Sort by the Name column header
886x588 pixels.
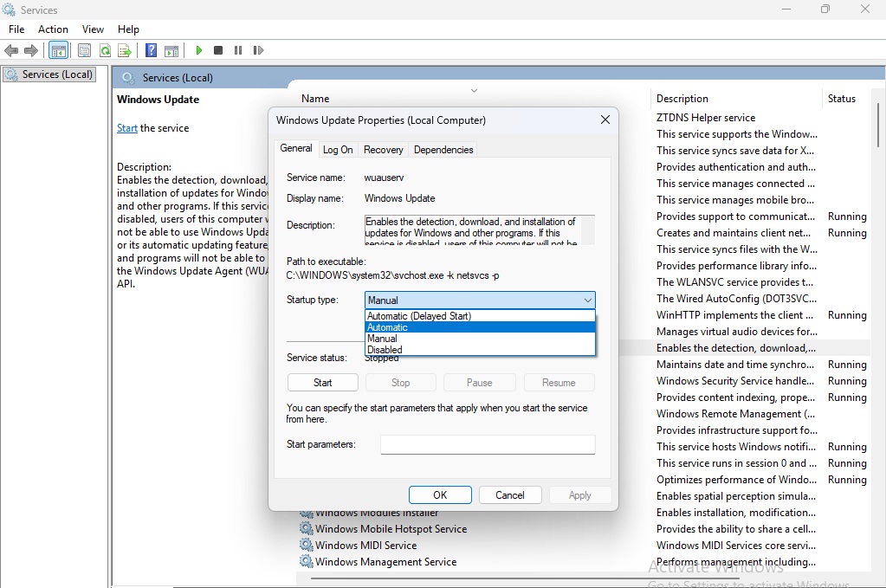point(315,98)
